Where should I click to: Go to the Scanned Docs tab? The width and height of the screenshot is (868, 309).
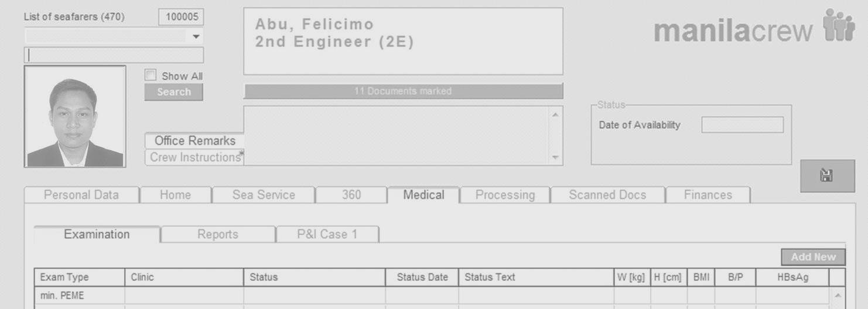607,195
